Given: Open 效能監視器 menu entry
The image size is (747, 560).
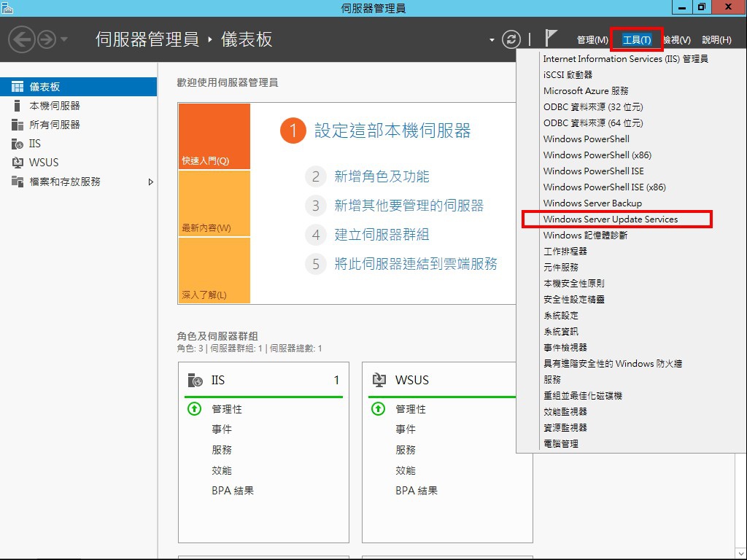Looking at the screenshot, I should click(x=565, y=411).
